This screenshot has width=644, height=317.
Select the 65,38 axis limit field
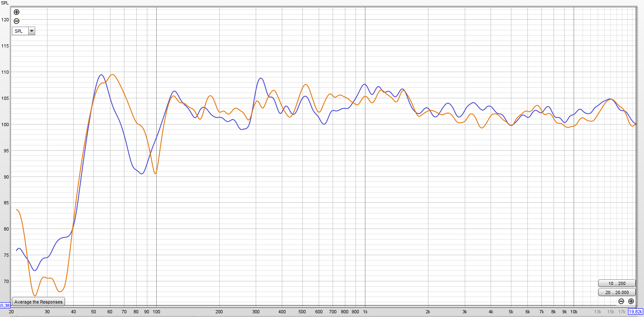point(5,306)
